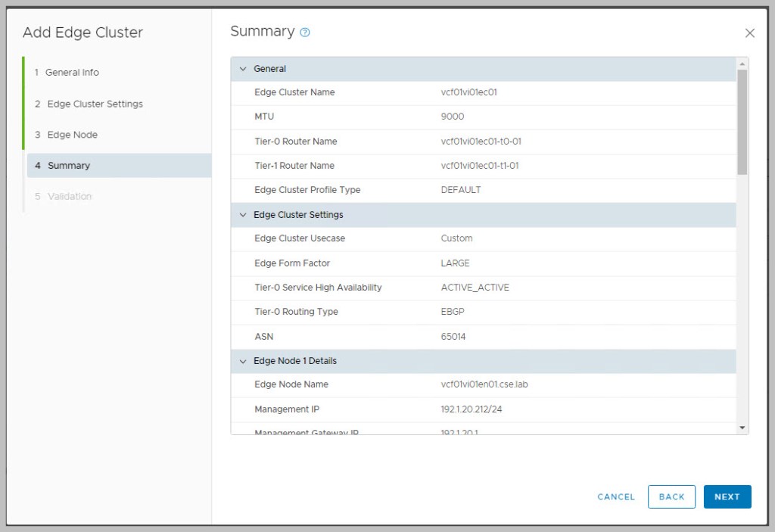This screenshot has height=532, width=775.
Task: Click step 5 Validation in the sidebar
Action: tap(69, 197)
